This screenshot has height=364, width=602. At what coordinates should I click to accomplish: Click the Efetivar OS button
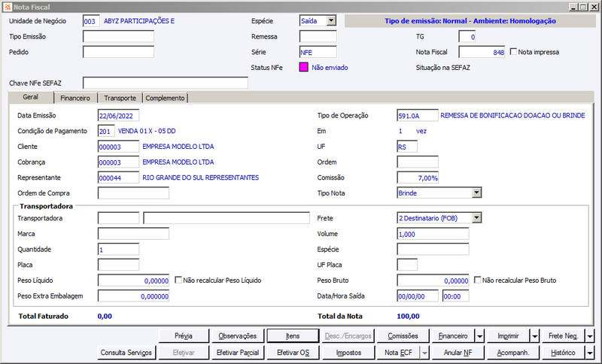click(x=293, y=353)
